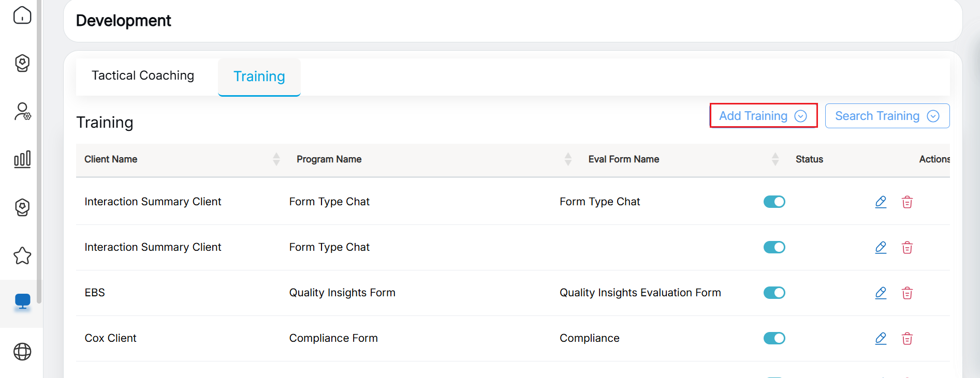
Task: Select the Training tab
Action: coord(259,77)
